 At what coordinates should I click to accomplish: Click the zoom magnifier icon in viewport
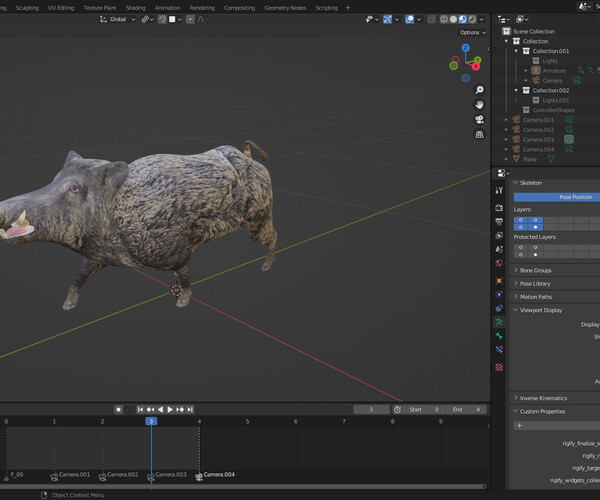479,90
